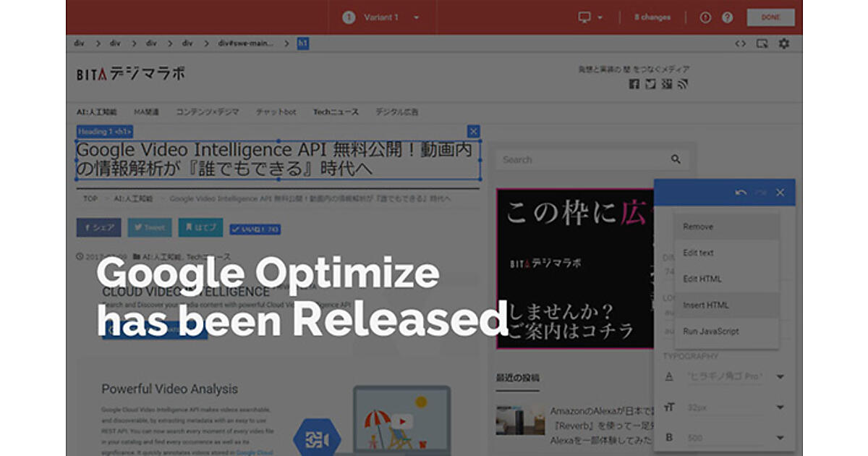Click the diagnostics warning icon

[707, 17]
